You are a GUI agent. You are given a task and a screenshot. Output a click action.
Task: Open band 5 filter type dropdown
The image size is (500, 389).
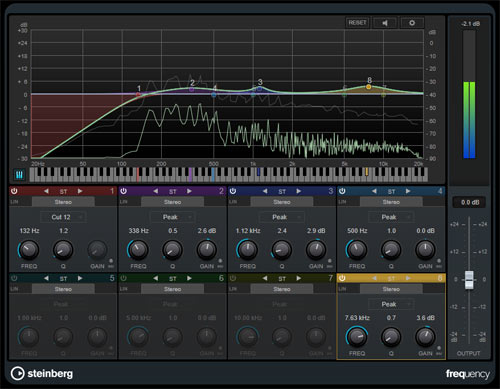point(63,304)
